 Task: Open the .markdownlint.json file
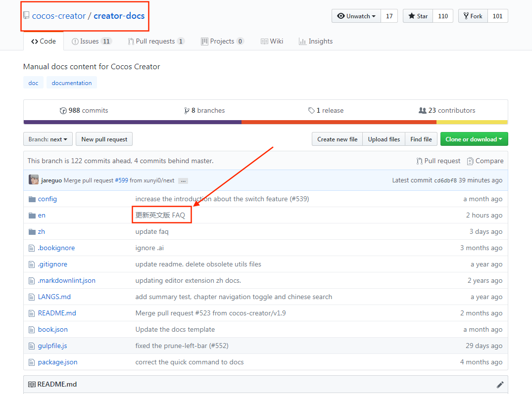click(66, 280)
